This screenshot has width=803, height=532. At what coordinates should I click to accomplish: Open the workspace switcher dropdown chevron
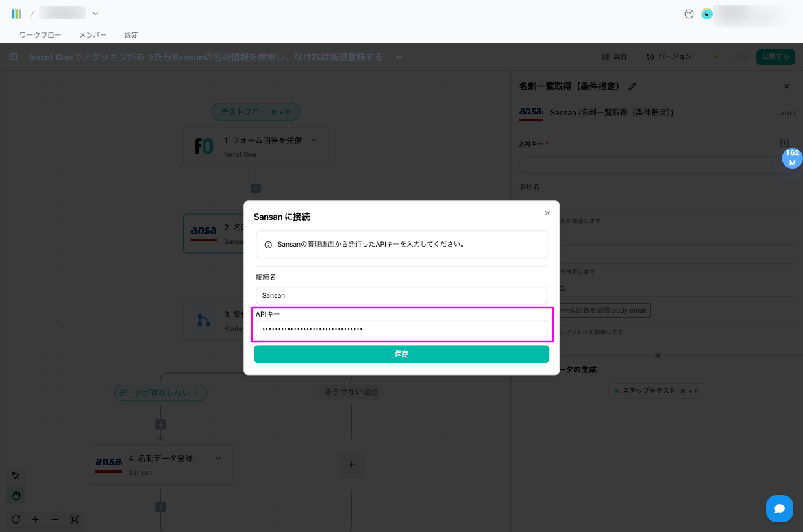[x=95, y=14]
